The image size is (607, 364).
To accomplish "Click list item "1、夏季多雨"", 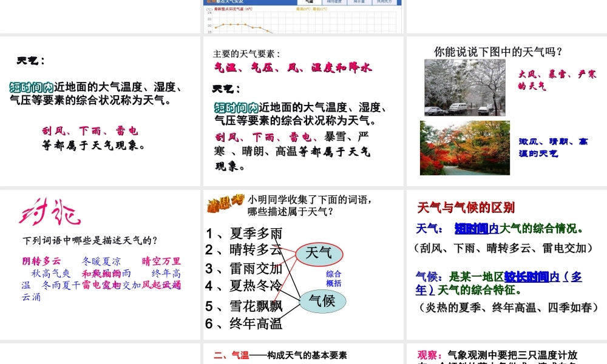I will click(244, 233).
